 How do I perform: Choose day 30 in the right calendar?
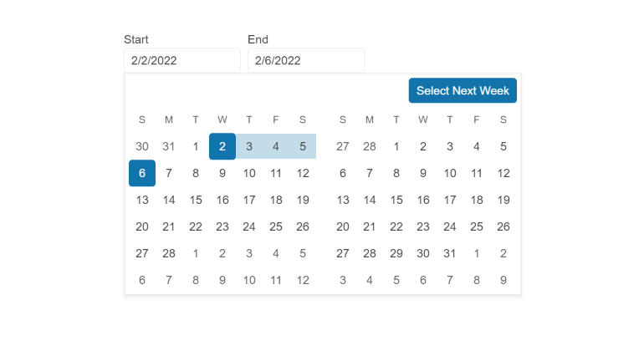point(423,253)
